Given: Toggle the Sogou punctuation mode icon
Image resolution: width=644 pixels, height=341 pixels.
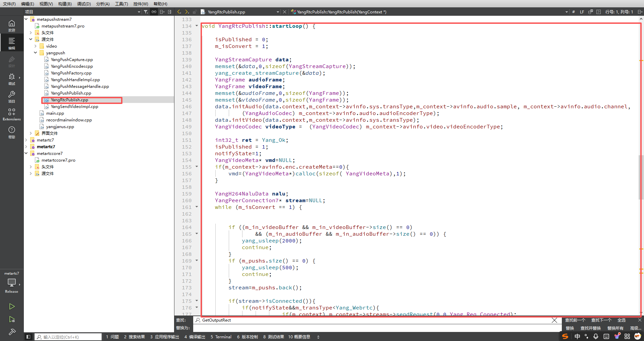Looking at the screenshot, I should tap(586, 336).
